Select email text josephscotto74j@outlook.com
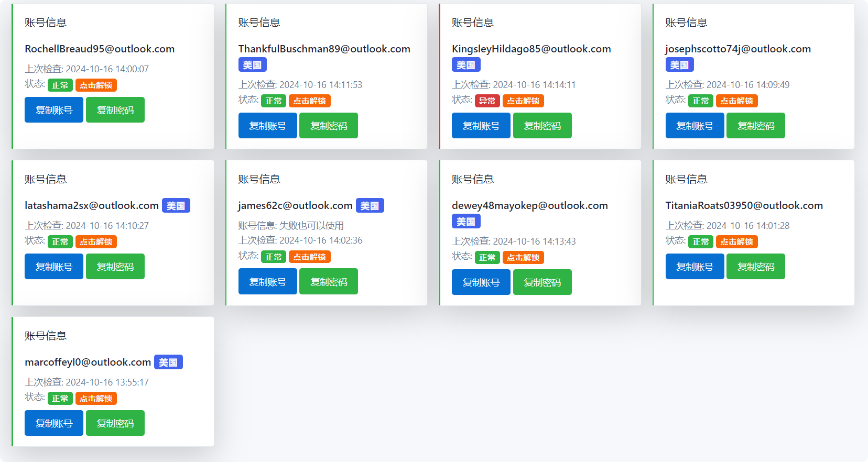The height and width of the screenshot is (462, 868). (x=738, y=49)
